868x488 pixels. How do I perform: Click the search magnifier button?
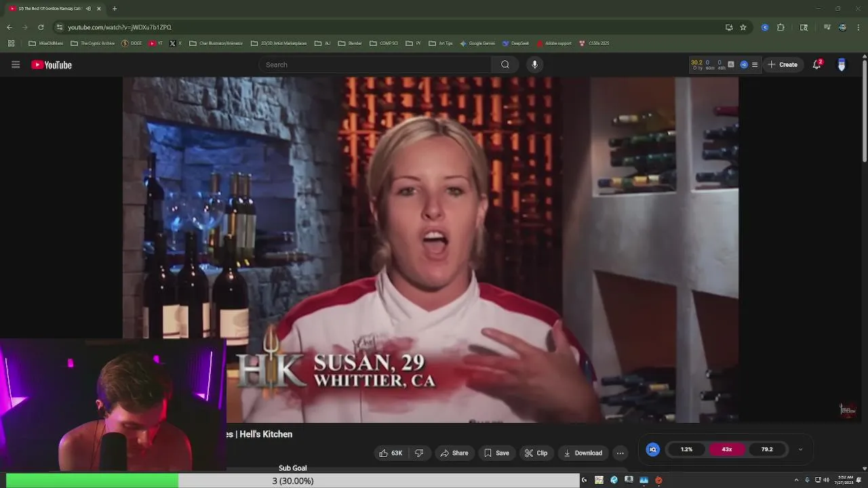pyautogui.click(x=505, y=64)
